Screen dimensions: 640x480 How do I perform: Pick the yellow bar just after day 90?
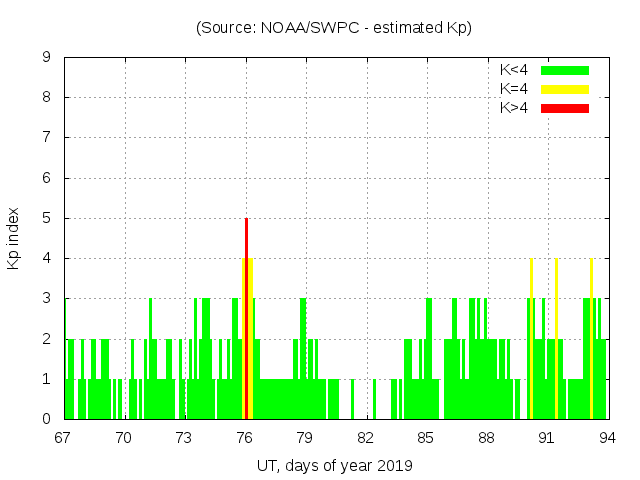pyautogui.click(x=531, y=340)
